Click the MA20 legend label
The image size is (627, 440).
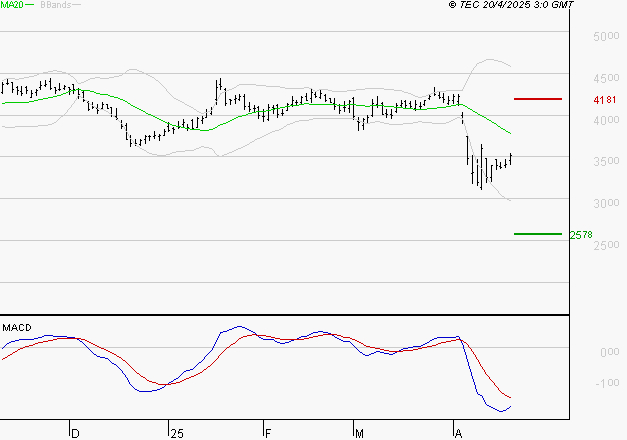pyautogui.click(x=12, y=6)
